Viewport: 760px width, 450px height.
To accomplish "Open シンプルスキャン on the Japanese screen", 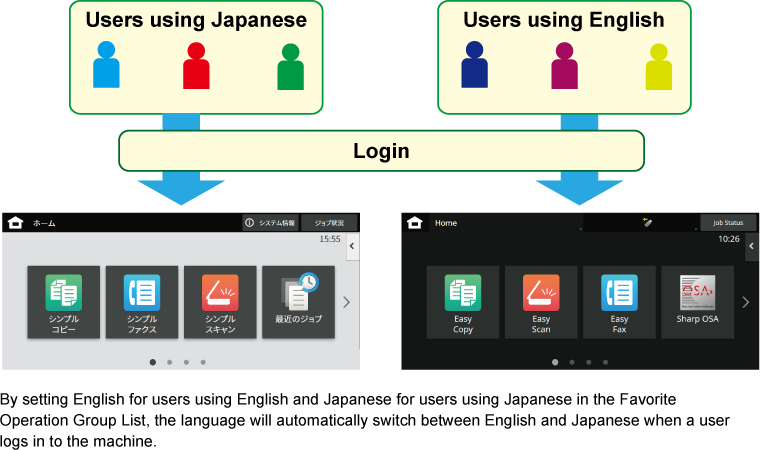I will coord(220,302).
